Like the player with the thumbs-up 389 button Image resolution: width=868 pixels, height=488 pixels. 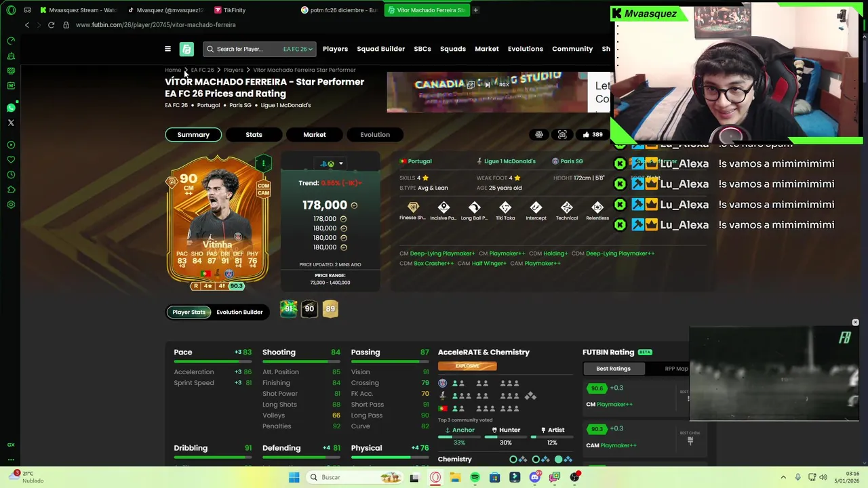[x=592, y=134]
